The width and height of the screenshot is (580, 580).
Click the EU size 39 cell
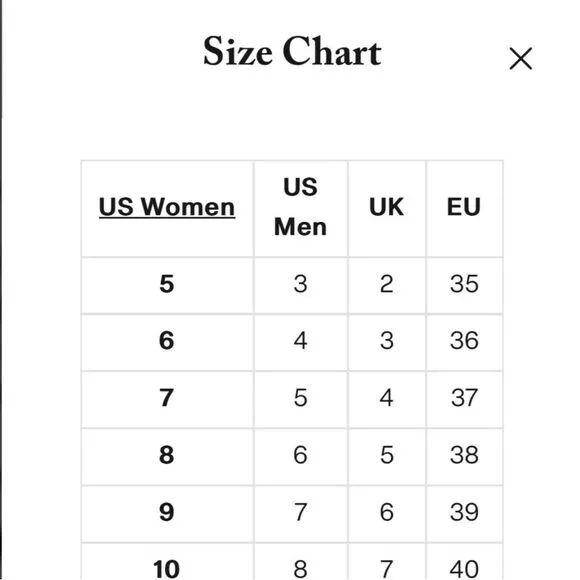click(464, 513)
